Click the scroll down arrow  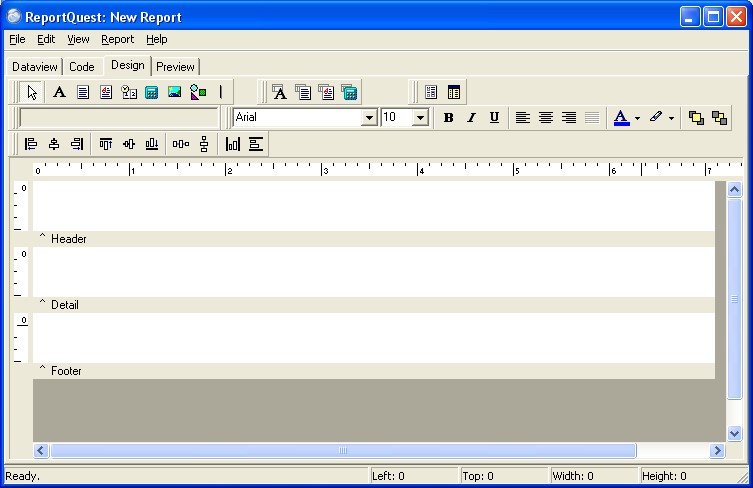[x=734, y=433]
